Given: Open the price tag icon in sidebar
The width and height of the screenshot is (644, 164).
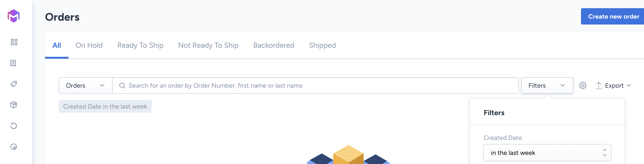Looking at the screenshot, I should click(14, 84).
